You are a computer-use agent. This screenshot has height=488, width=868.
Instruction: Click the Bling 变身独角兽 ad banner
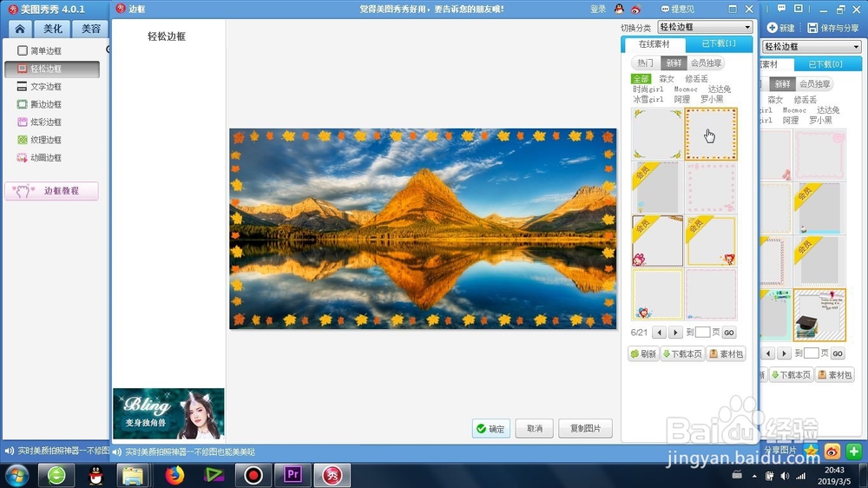point(168,414)
